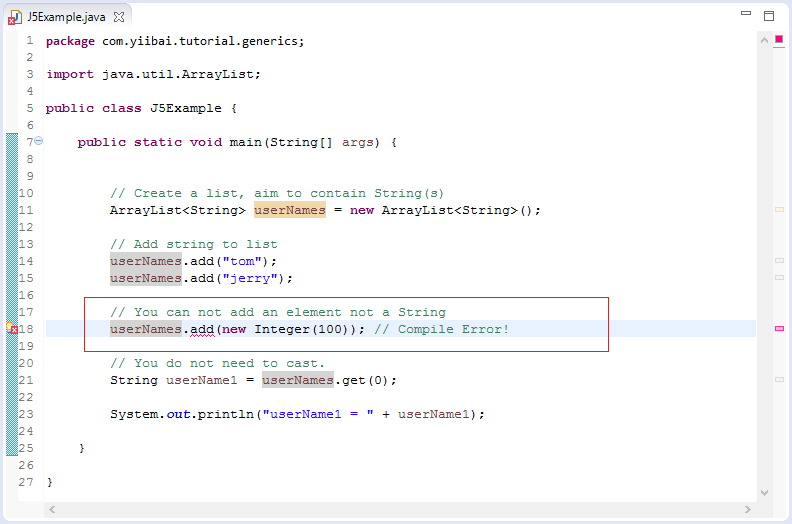Click the import keyword on line 3
The width and height of the screenshot is (792, 524).
point(70,74)
